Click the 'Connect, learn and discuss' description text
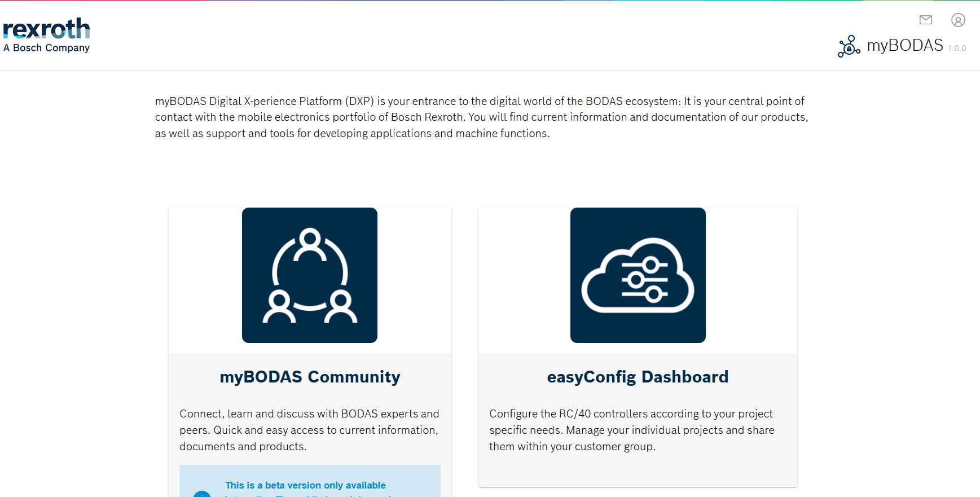Image resolution: width=980 pixels, height=497 pixels. tap(310, 430)
